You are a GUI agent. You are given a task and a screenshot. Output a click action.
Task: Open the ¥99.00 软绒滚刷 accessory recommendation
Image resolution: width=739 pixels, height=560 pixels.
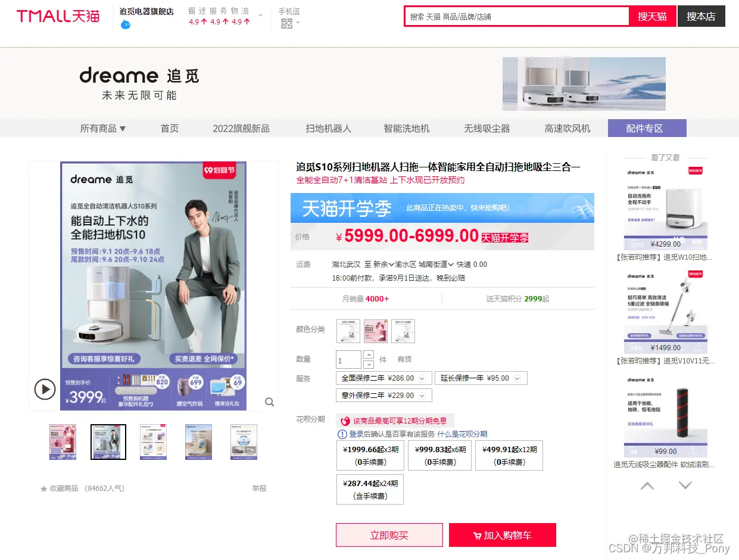[x=666, y=416]
